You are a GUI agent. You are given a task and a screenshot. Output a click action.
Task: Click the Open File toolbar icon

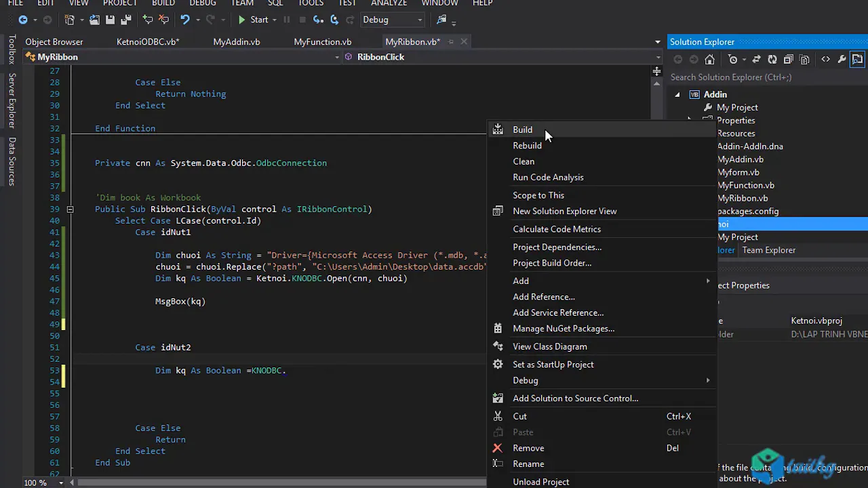(95, 20)
